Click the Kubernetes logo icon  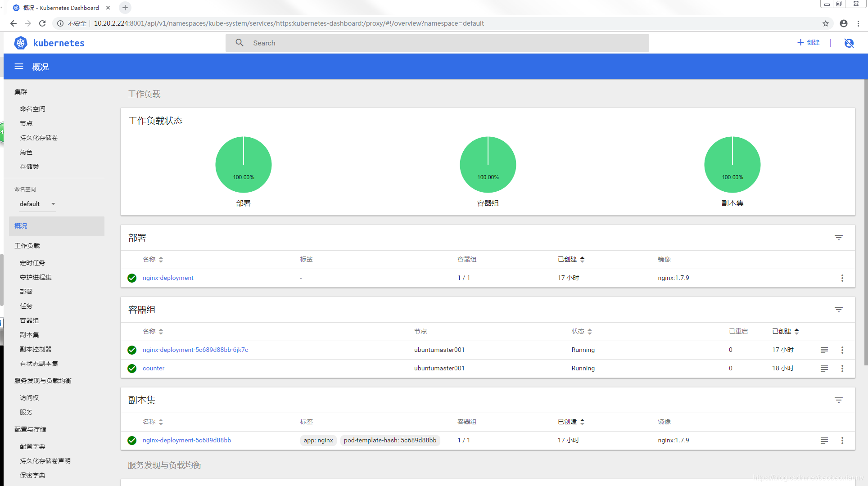(x=21, y=43)
